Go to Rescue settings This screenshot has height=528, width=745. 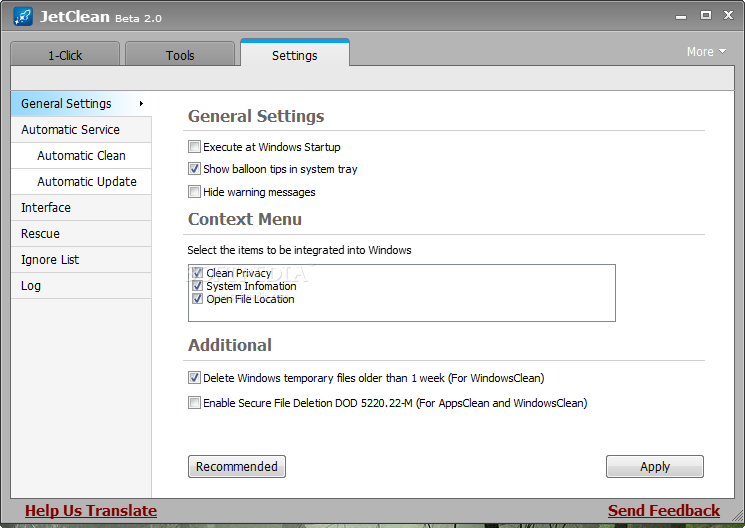click(81, 234)
